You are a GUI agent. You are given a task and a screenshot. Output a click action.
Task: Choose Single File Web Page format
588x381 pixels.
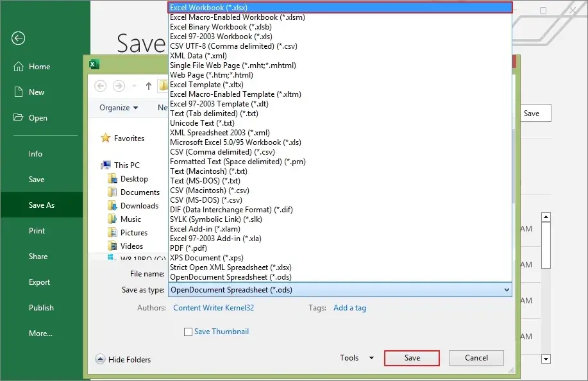(340, 65)
